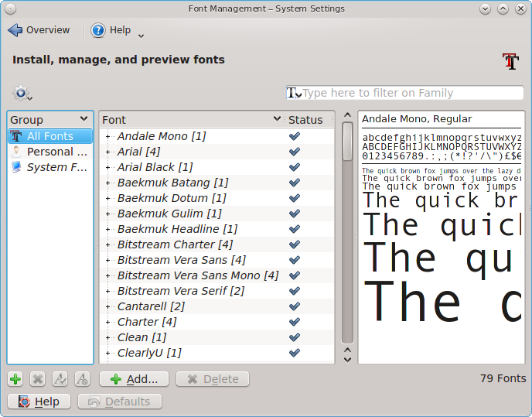Select the Clean [1] row

click(x=217, y=337)
